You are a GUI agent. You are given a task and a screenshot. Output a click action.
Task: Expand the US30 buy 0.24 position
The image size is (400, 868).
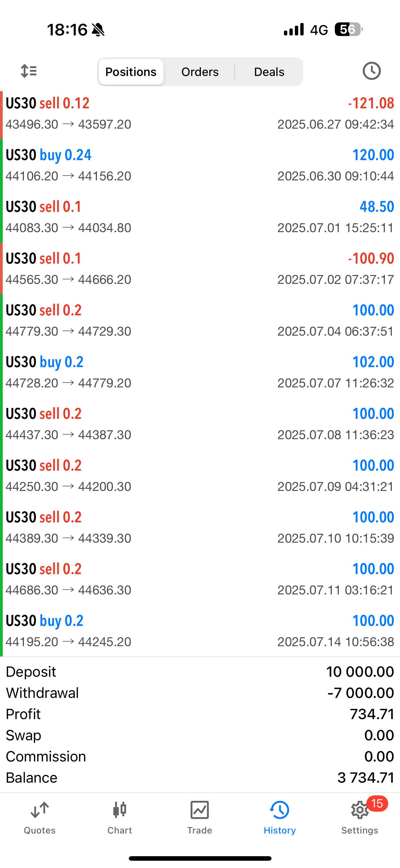tap(200, 165)
